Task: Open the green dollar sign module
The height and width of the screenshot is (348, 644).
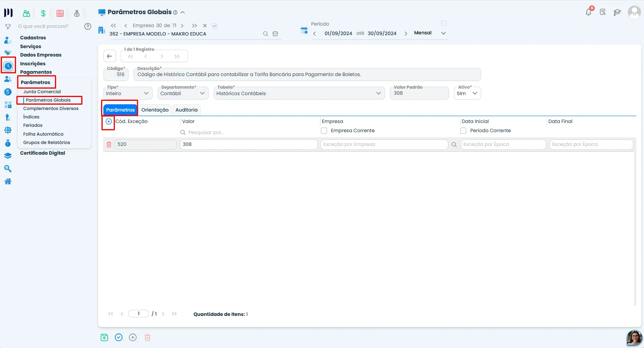Action: (x=43, y=13)
